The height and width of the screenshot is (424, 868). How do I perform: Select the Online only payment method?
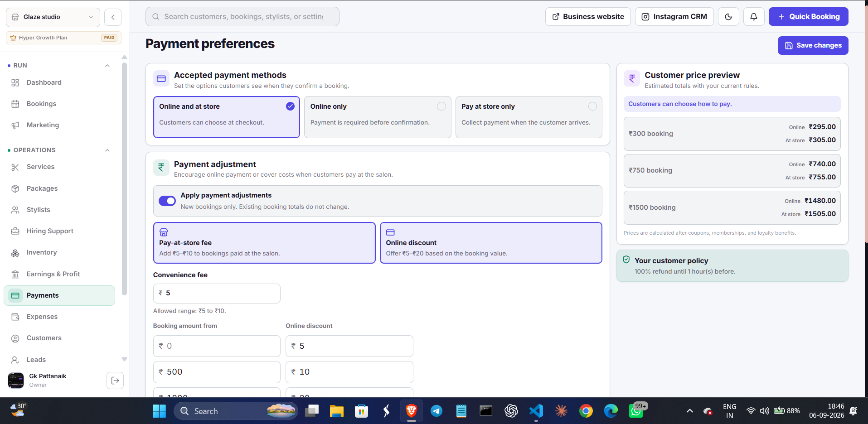click(378, 117)
